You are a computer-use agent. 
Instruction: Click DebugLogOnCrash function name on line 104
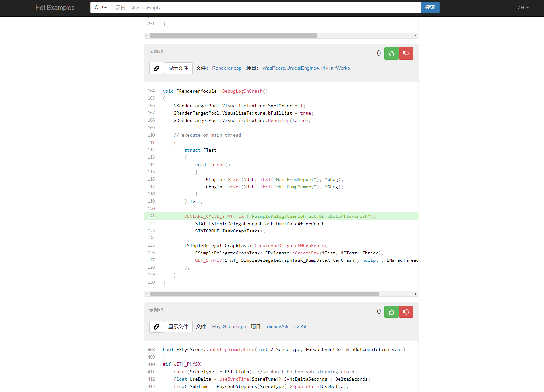point(242,91)
